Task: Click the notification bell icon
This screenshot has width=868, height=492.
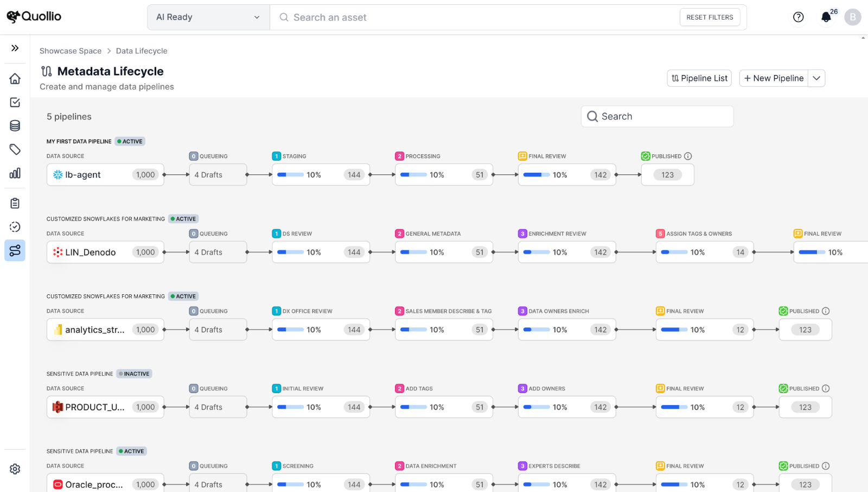Action: click(x=826, y=17)
